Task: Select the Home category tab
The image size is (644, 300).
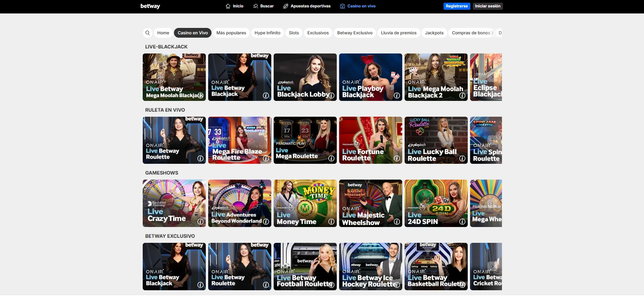Action: 163,33
